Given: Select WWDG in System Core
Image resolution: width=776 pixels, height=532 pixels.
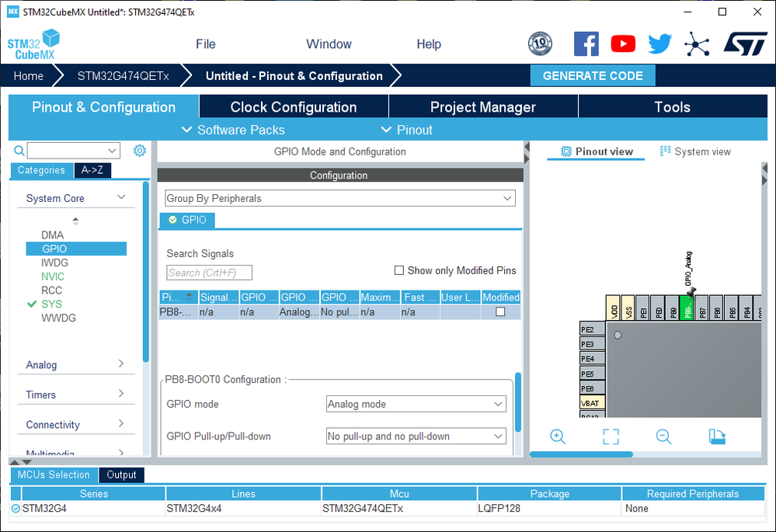Looking at the screenshot, I should click(58, 318).
